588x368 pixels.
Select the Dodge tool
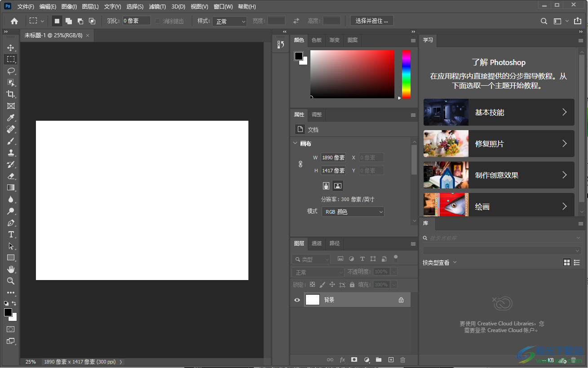pos(11,211)
